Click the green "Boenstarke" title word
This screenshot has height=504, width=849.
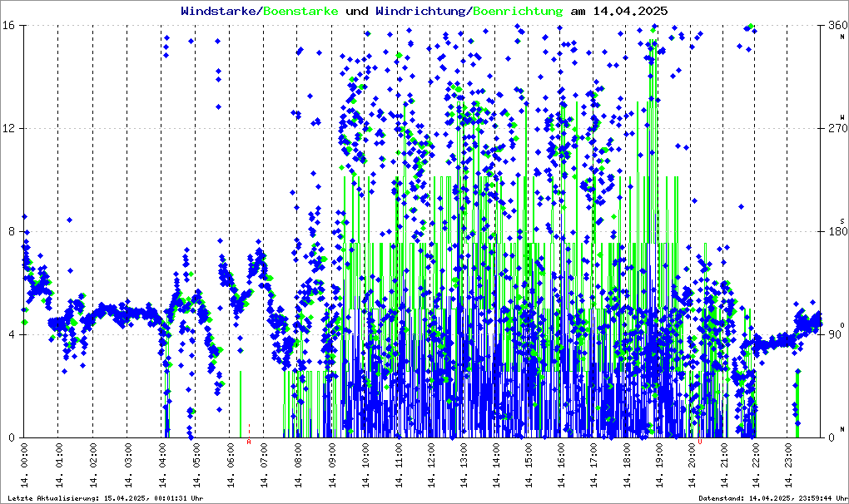(300, 11)
